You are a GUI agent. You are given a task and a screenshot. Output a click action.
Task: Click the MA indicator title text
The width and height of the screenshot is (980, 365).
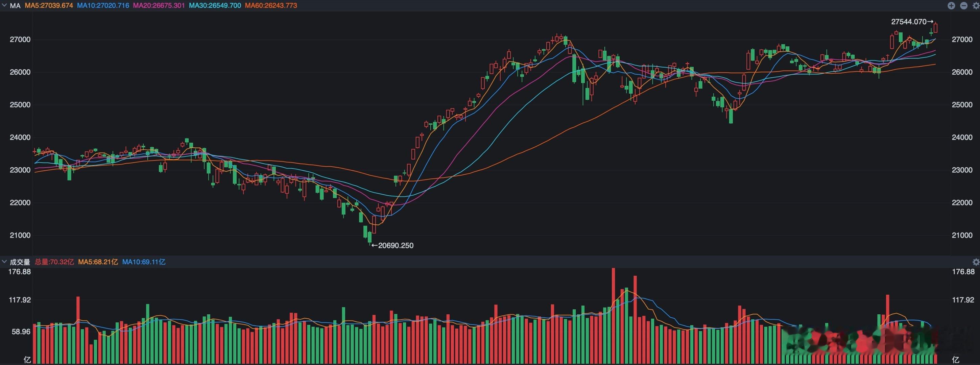pos(15,6)
